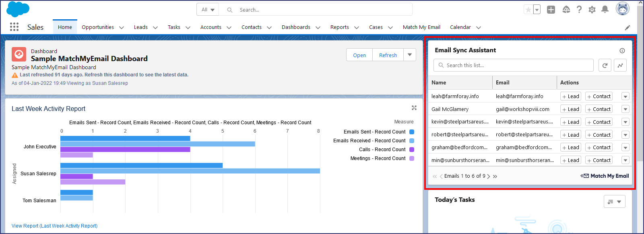The height and width of the screenshot is (234, 644).
Task: Click the Emails Sent legend color swatch
Action: click(x=411, y=132)
